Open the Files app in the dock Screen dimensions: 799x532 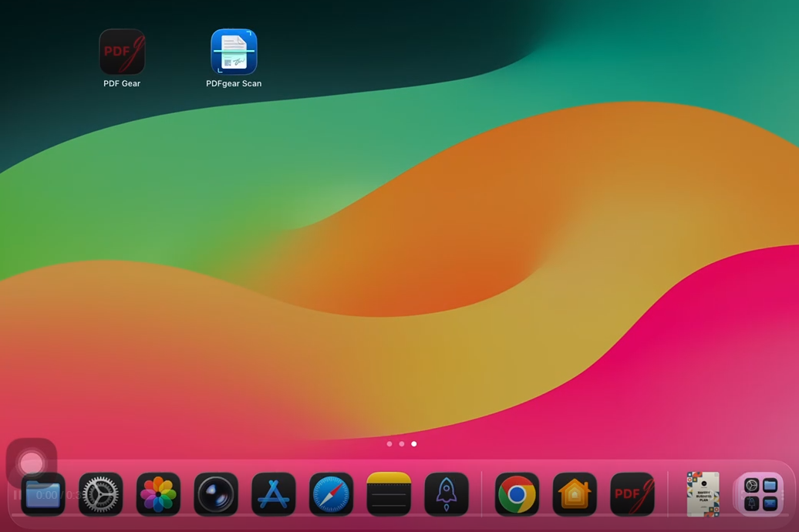tap(43, 494)
